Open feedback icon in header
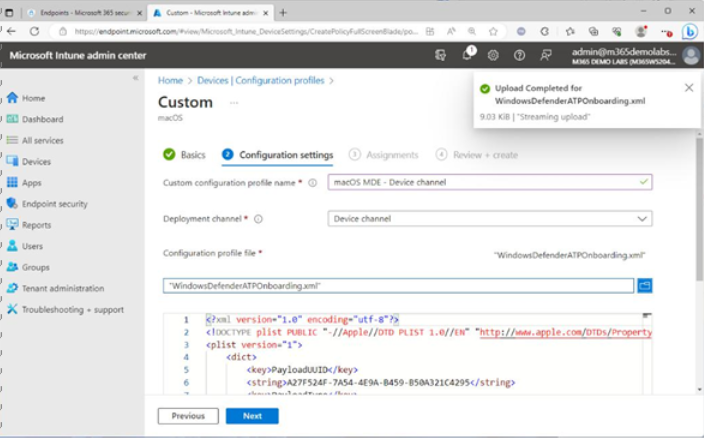The height and width of the screenshot is (439, 704). 546,55
